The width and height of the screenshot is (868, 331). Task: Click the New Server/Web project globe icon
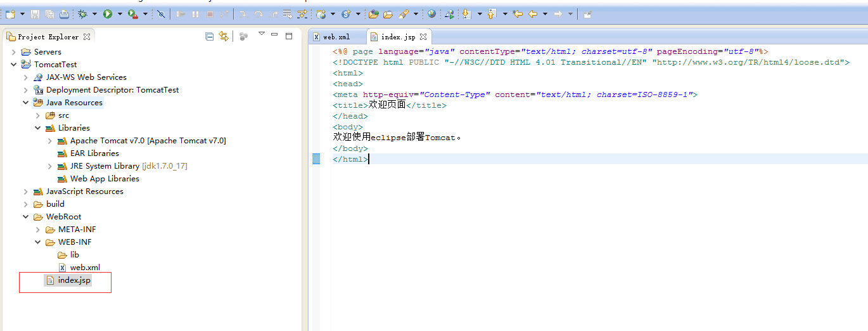click(321, 14)
